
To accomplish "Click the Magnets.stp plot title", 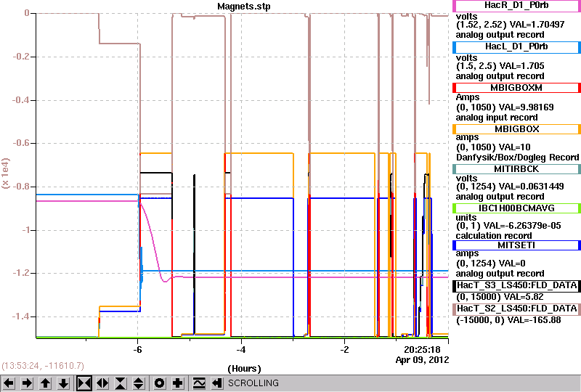I will 244,7.
